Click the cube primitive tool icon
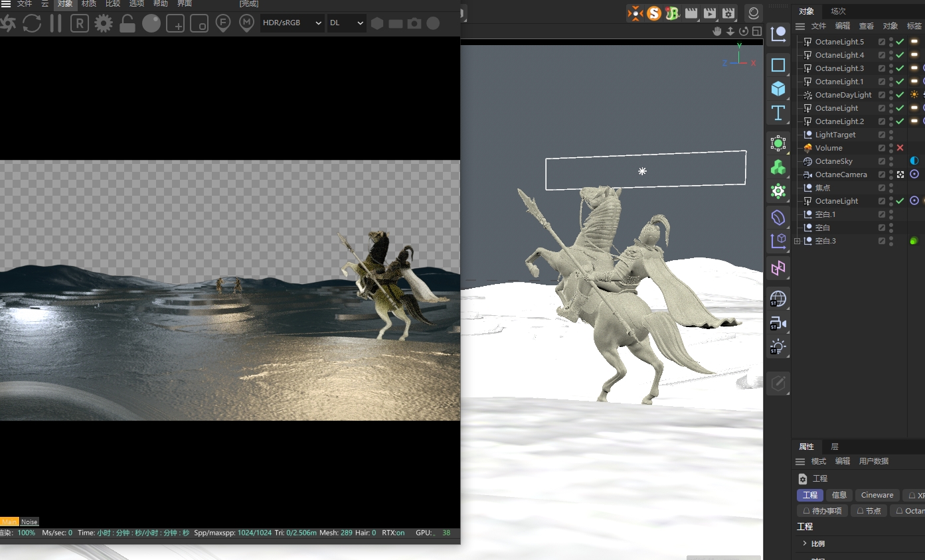The width and height of the screenshot is (925, 560). (x=778, y=88)
